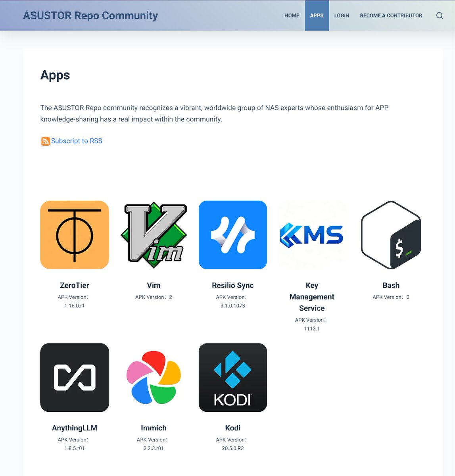Open the AnythingLLM title link
This screenshot has width=455, height=476.
pyautogui.click(x=75, y=428)
